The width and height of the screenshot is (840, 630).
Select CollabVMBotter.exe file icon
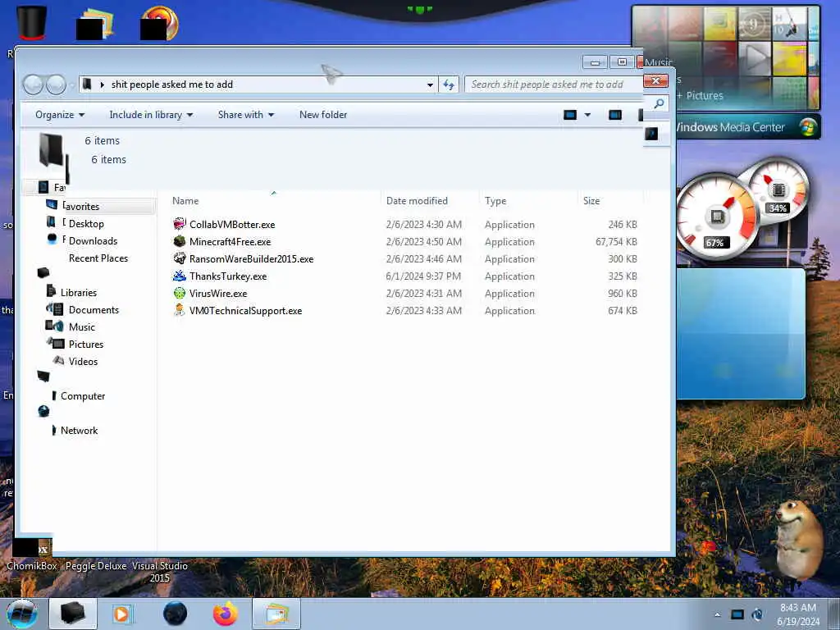pos(180,224)
